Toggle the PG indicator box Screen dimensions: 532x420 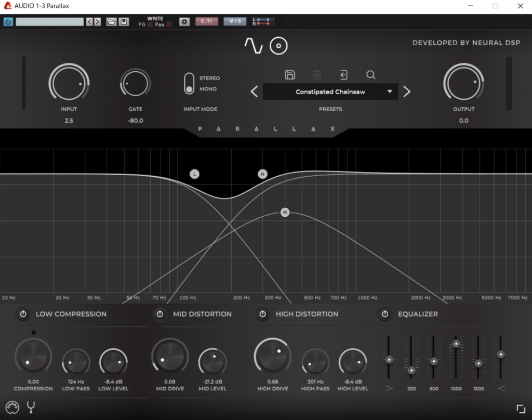pos(150,24)
